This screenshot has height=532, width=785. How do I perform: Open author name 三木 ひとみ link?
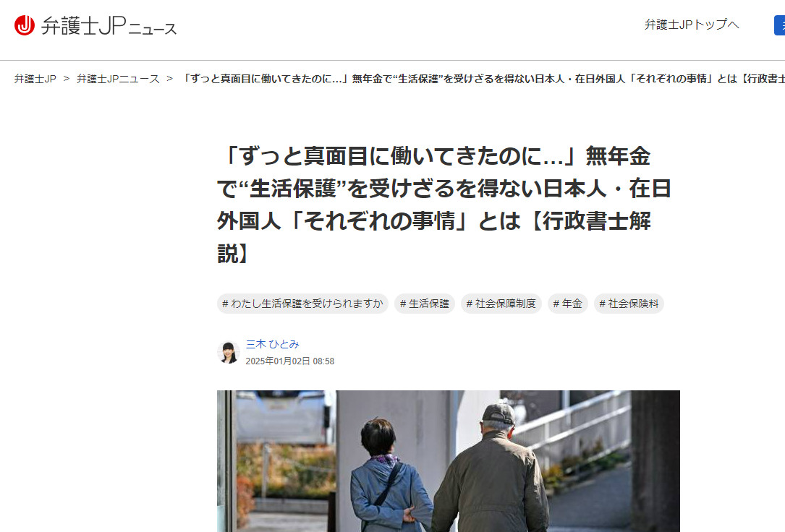click(272, 344)
